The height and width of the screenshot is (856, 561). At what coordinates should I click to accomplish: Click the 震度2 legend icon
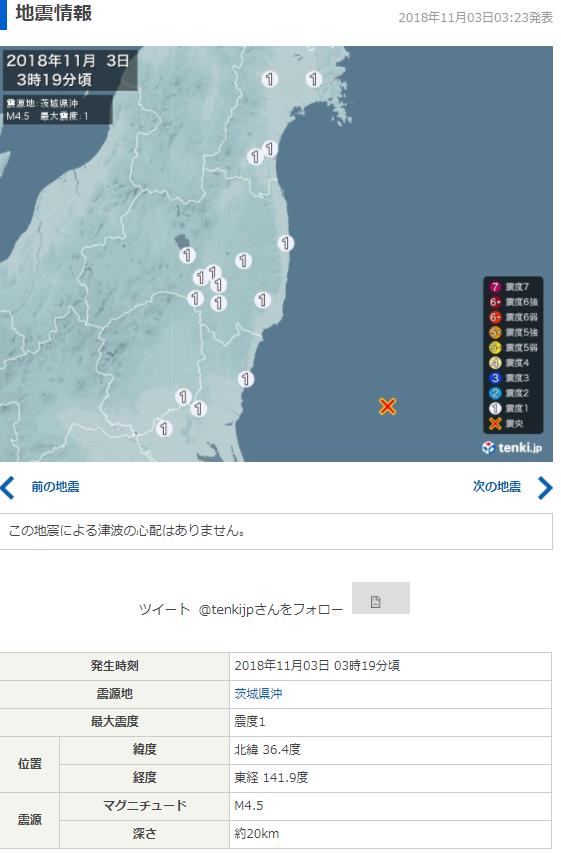coord(495,393)
